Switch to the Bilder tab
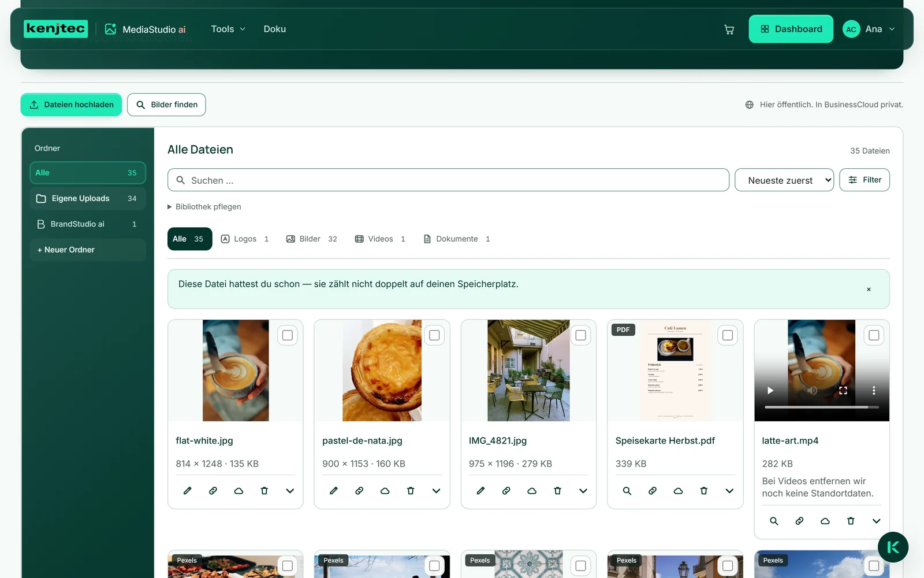 click(312, 239)
